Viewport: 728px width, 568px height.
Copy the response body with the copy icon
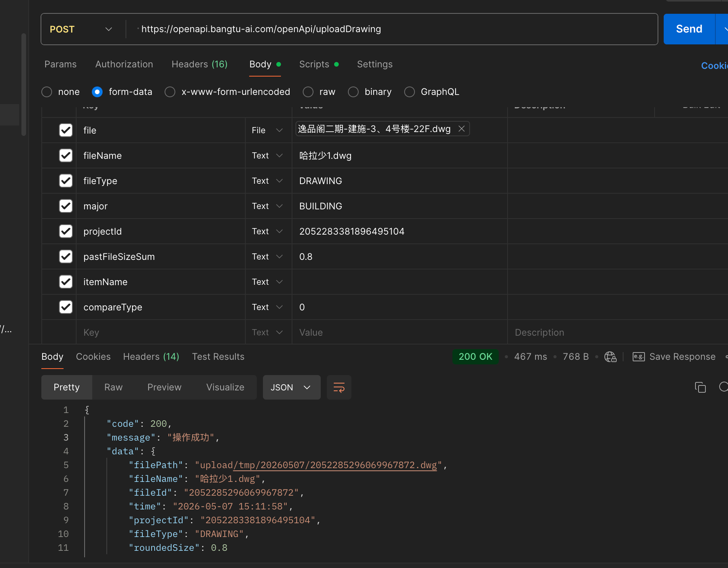point(700,387)
